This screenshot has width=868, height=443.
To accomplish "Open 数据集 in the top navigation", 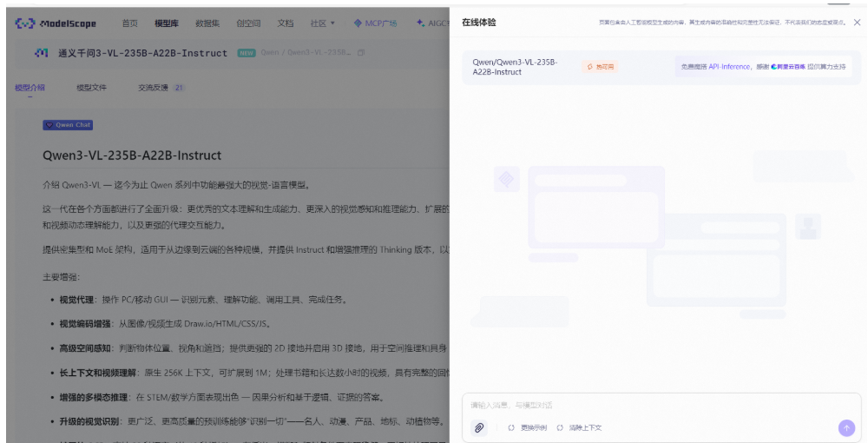I will point(207,23).
